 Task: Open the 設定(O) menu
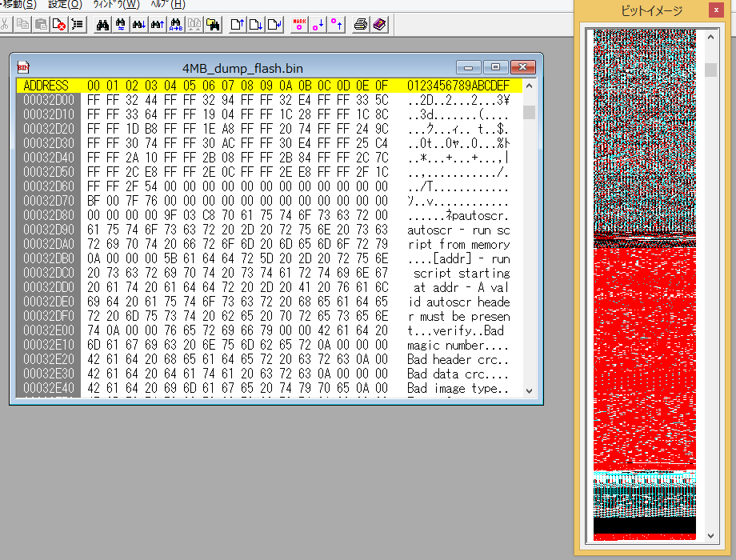point(65,5)
